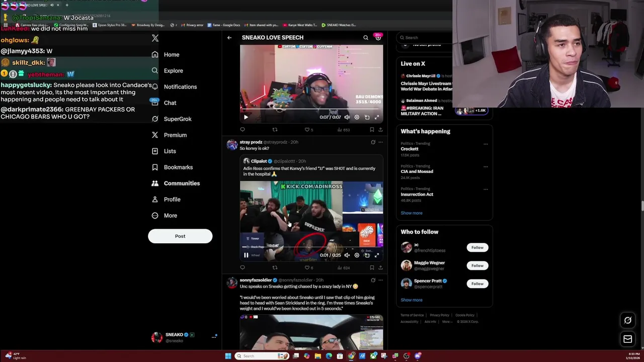Open more options for Crockett trend

pyautogui.click(x=486, y=144)
